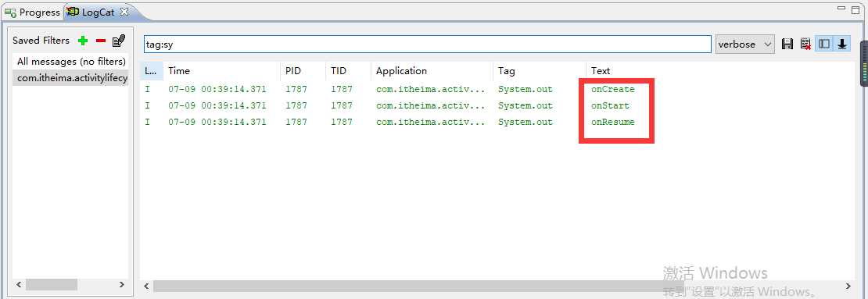868x299 pixels.
Task: Select the onResume log entry
Action: (x=497, y=122)
